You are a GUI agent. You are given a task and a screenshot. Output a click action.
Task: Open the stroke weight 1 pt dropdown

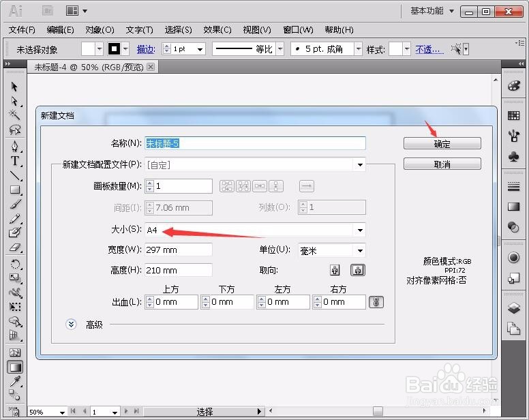tap(200, 50)
